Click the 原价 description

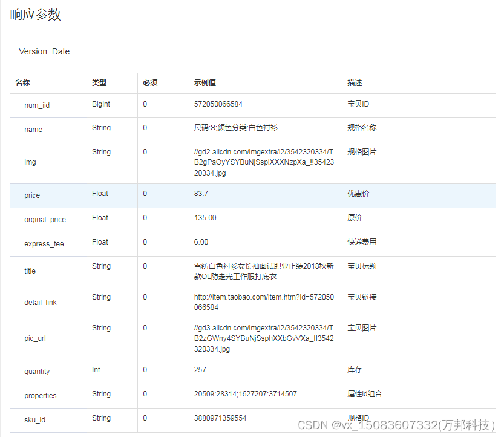[x=355, y=218]
